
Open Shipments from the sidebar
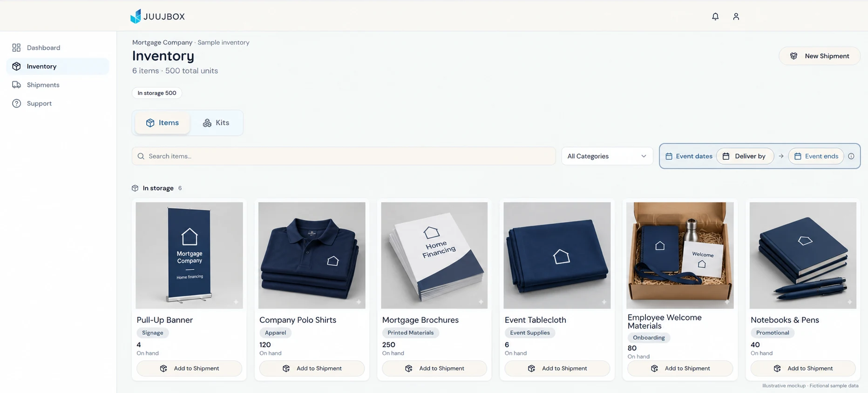pos(58,85)
